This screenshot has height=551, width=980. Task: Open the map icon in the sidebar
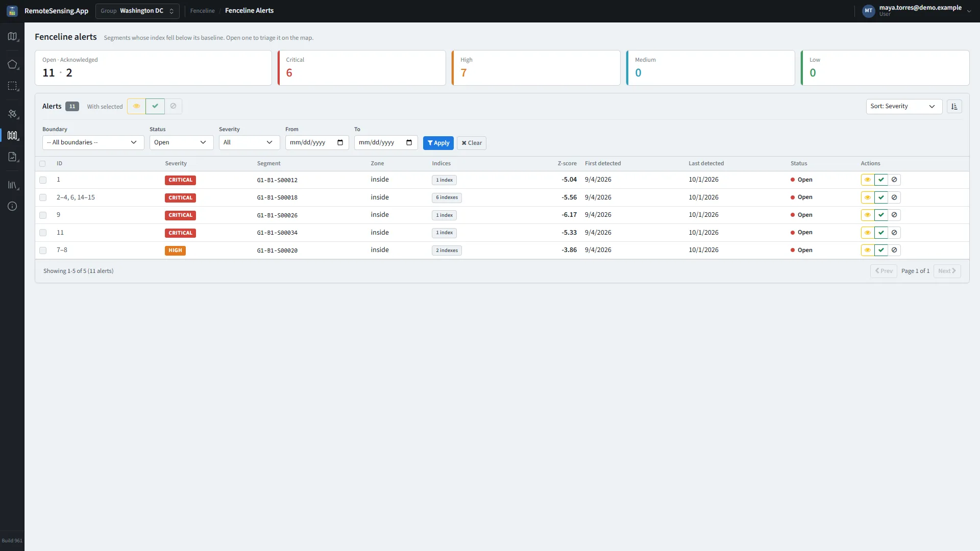[12, 36]
